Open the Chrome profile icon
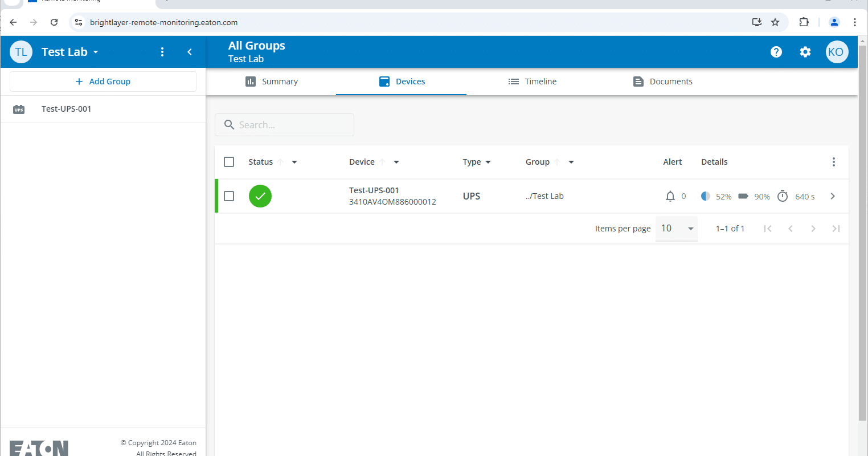This screenshot has height=456, width=868. click(834, 22)
